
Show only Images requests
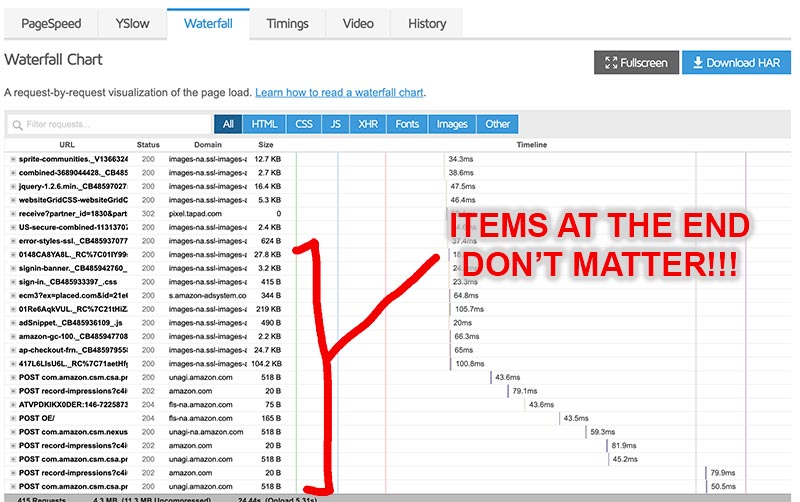(452, 124)
